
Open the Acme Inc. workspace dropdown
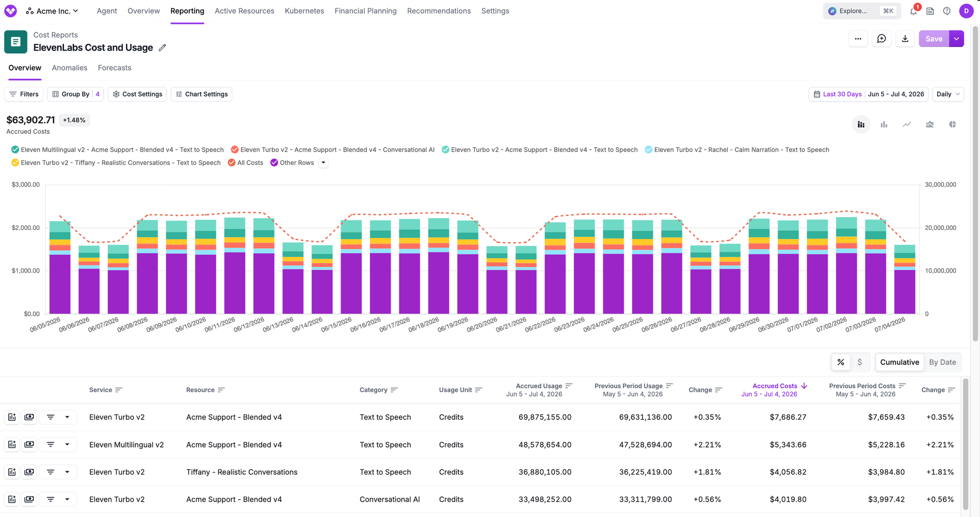pos(53,11)
